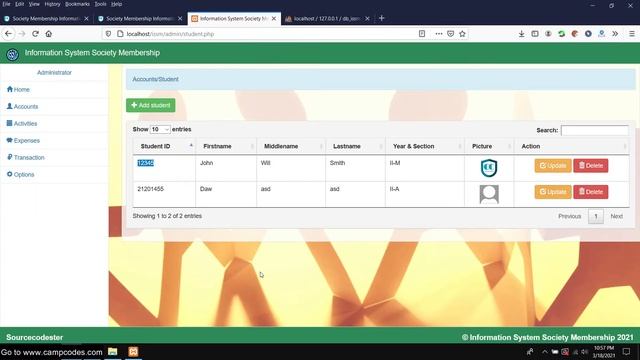Open the Options sidebar link

(20, 174)
